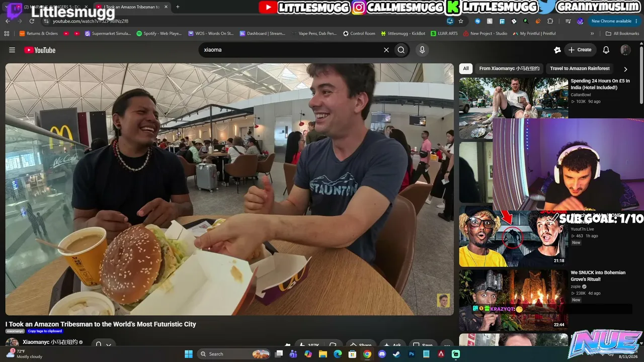Open the Control Room bookmark
The image size is (644, 362).
359,34
